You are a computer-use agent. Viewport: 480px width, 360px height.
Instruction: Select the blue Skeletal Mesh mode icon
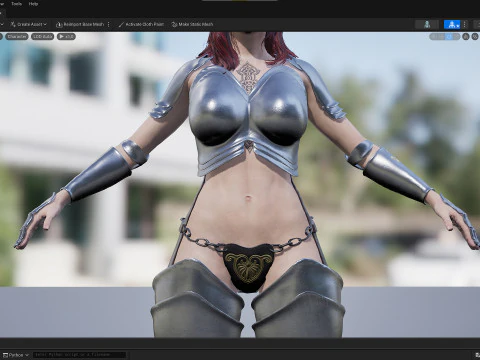tap(452, 25)
